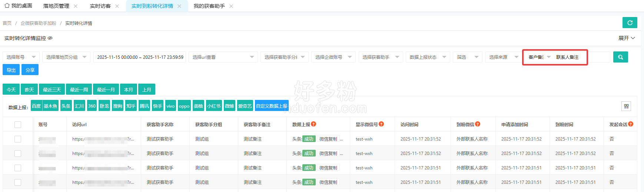Click help icon next to 数据上报 header

click(313, 124)
